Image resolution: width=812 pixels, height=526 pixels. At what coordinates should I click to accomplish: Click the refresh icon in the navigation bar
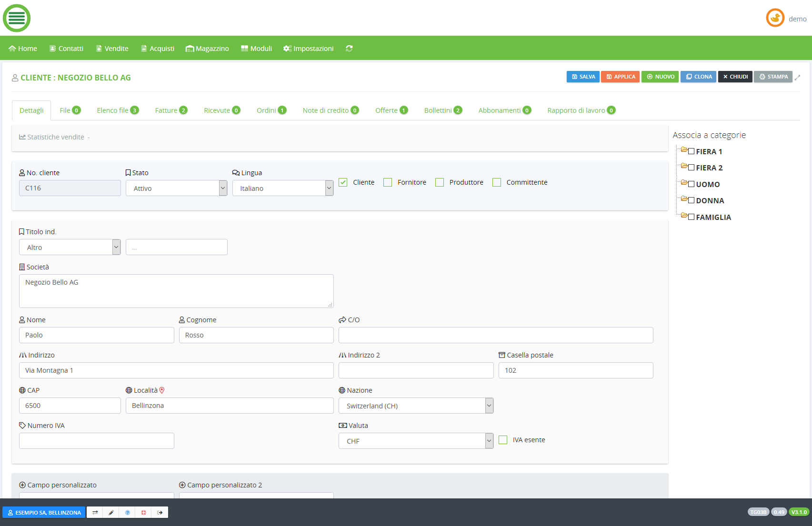349,49
